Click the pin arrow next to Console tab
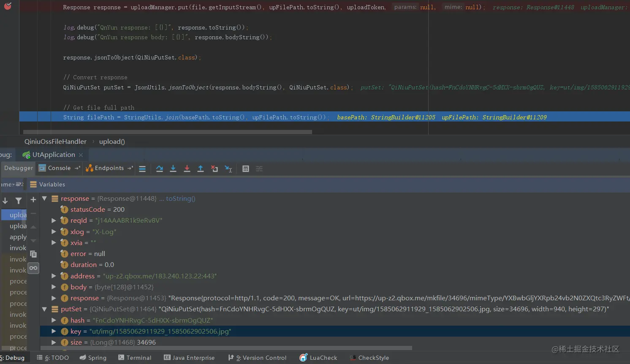The height and width of the screenshot is (364, 630). pyautogui.click(x=77, y=168)
